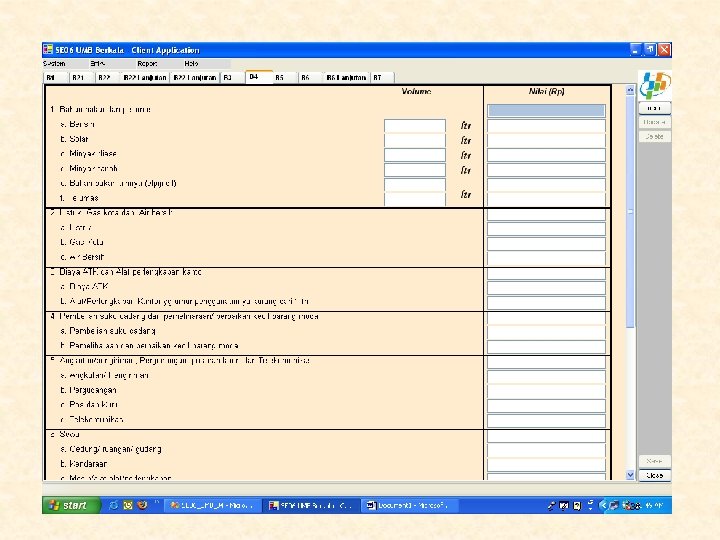The image size is (720, 540).
Task: Click the 'b. Kendaraan' row label
Action: [x=84, y=464]
